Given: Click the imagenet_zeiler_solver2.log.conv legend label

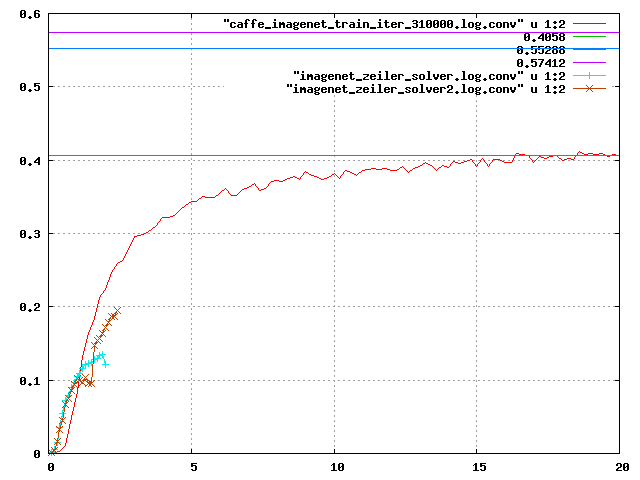Looking at the screenshot, I should (426, 89).
